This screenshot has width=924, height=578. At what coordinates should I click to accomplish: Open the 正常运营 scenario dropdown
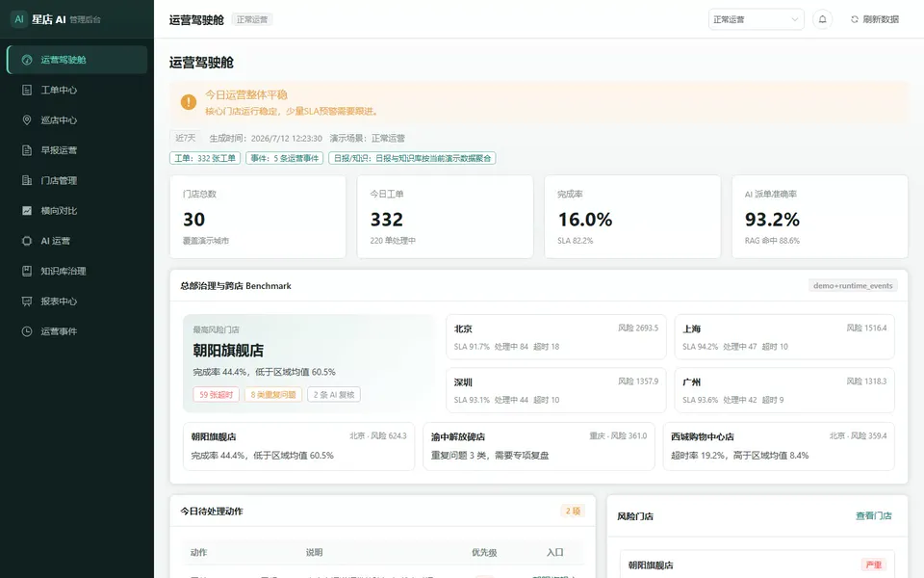pos(756,19)
